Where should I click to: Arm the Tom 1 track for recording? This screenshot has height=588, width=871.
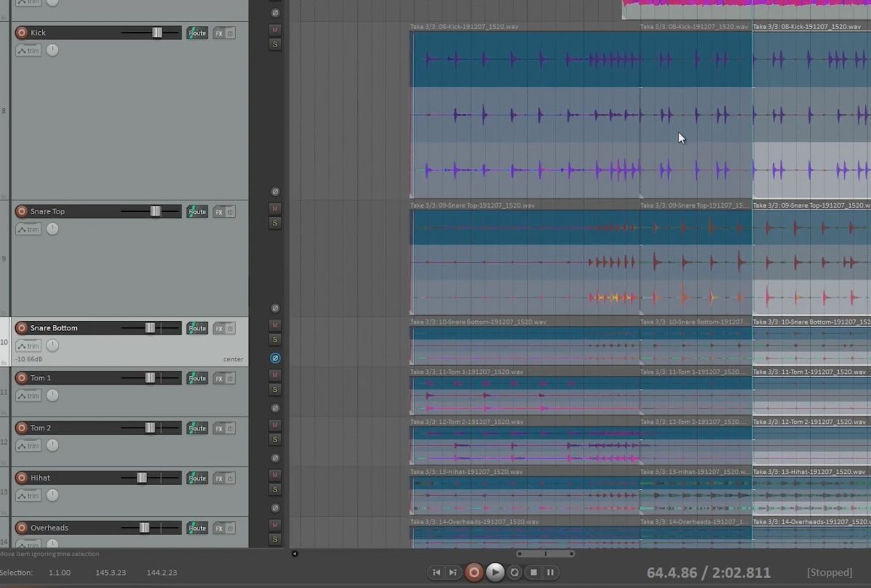[x=21, y=377]
